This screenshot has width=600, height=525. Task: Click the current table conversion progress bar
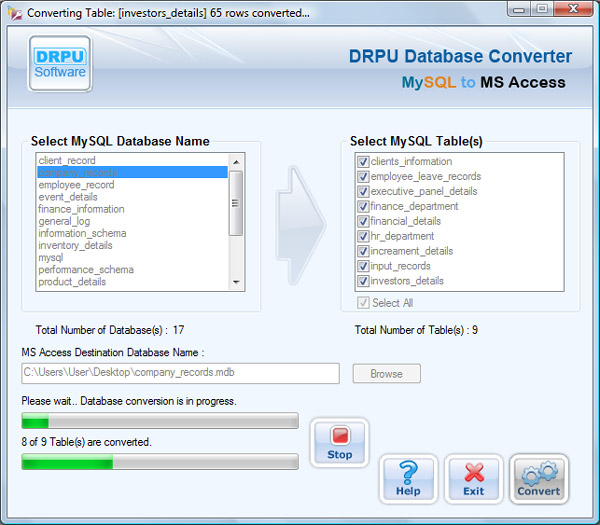(160, 420)
